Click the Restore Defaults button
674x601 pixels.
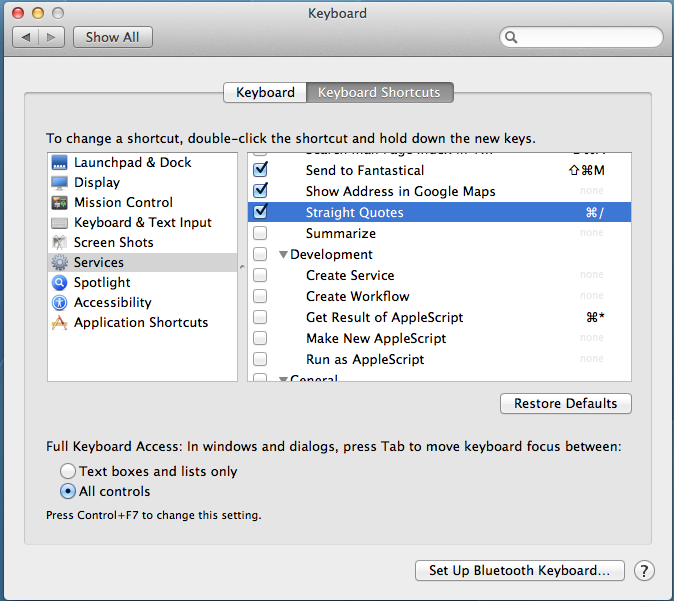(x=565, y=404)
